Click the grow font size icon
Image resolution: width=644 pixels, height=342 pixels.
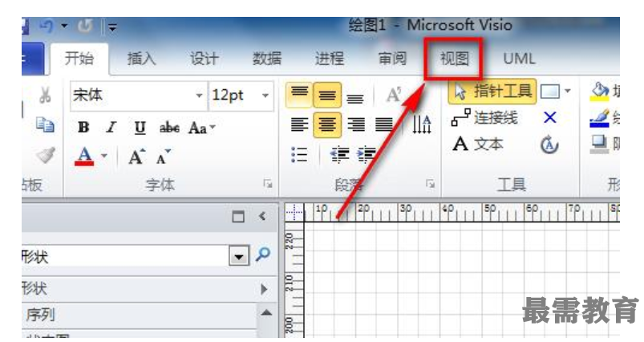pyautogui.click(x=137, y=157)
